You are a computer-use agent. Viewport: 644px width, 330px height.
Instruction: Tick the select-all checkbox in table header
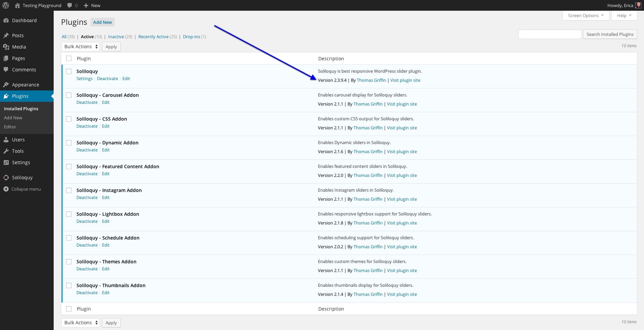click(x=69, y=58)
